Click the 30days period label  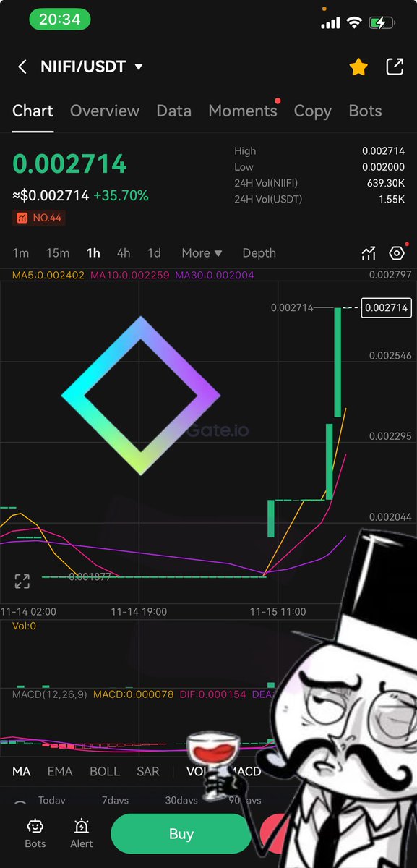(181, 800)
